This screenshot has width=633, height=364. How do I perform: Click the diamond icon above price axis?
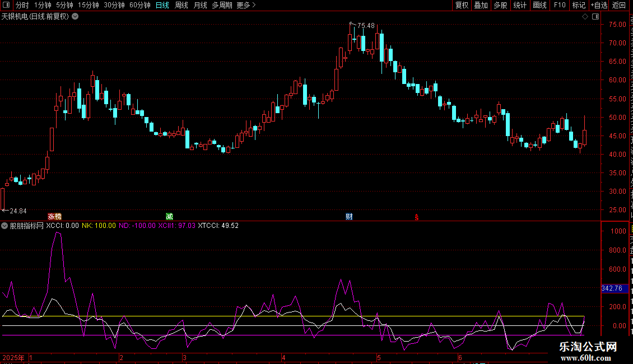(585, 17)
